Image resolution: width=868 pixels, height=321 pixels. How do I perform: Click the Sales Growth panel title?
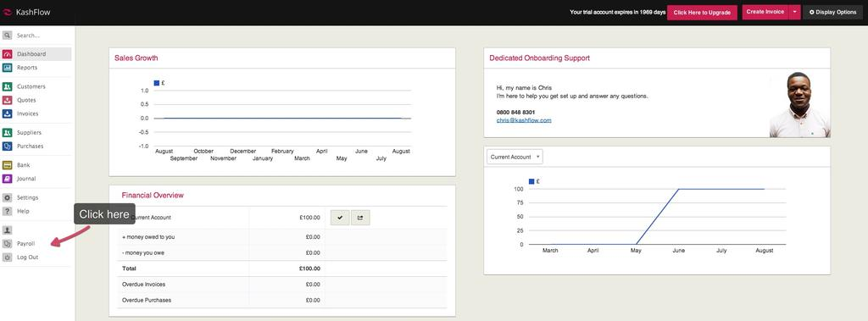[x=136, y=58]
